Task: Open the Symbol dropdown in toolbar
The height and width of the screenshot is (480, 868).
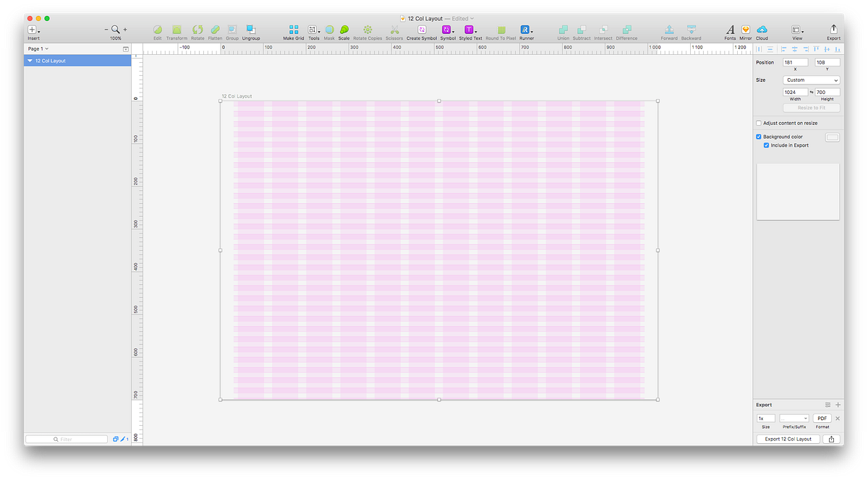Action: tap(448, 30)
